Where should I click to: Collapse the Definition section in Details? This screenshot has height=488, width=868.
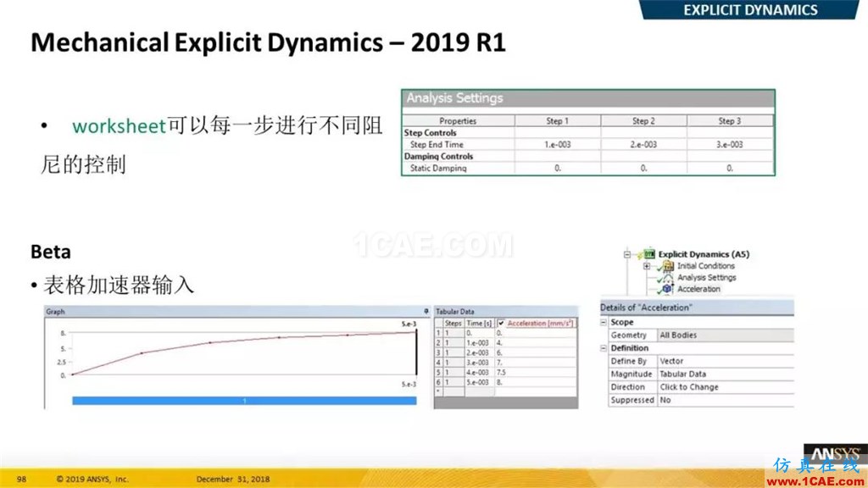pos(604,348)
